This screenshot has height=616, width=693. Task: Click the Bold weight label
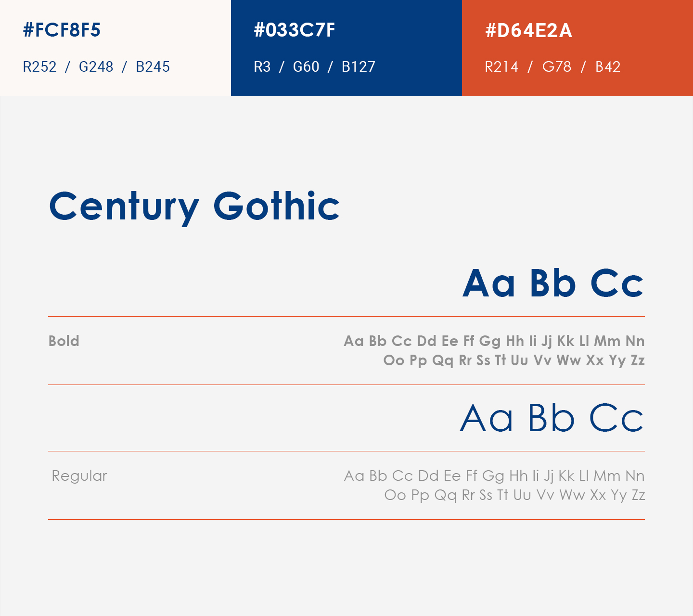coord(64,341)
